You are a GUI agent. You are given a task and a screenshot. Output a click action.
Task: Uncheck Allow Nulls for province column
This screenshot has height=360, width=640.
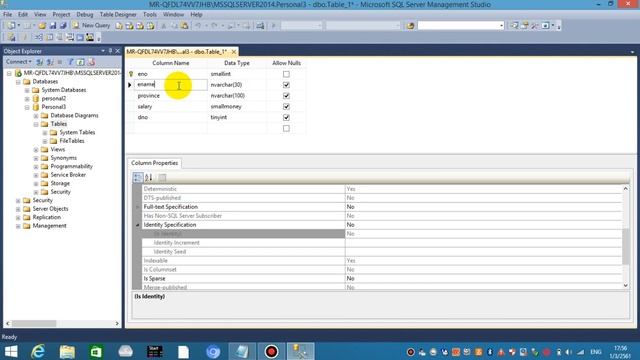pos(286,96)
